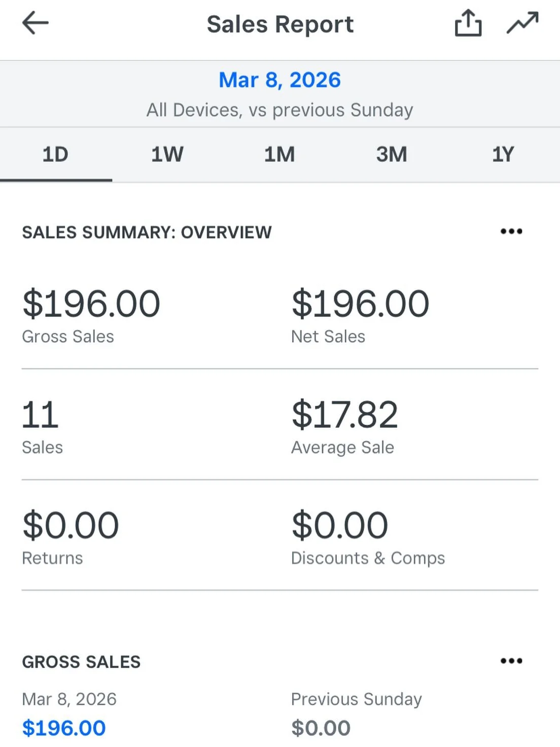The image size is (560, 747).
Task: Tap All Devices, vs previous Sunday filter
Action: click(280, 110)
